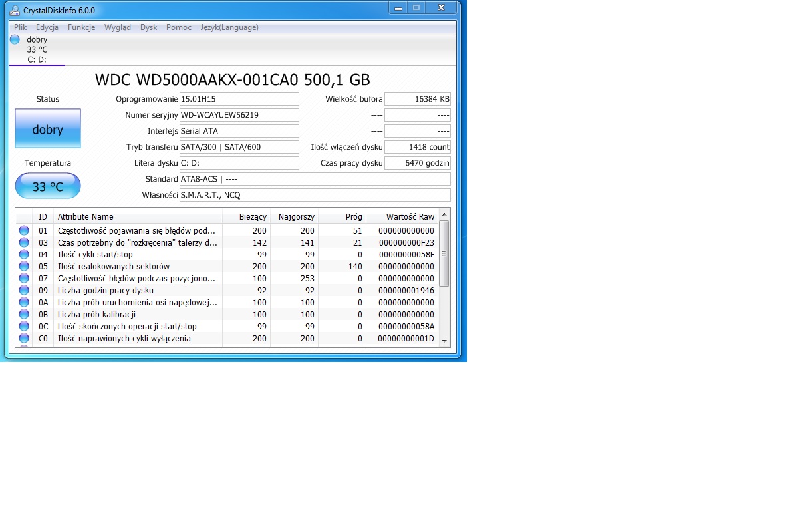Select the 'Ilość naprawionych cykli wyłączenia' row
Image resolution: width=812 pixels, height=505 pixels.
pos(227,338)
